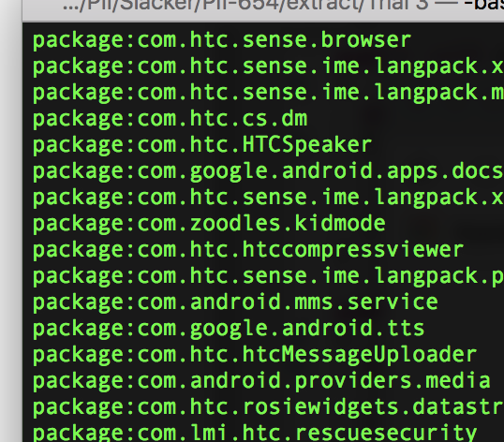Click the package:com.lmi.htc.rescuesecurity line
This screenshot has height=442, width=504.
255,434
